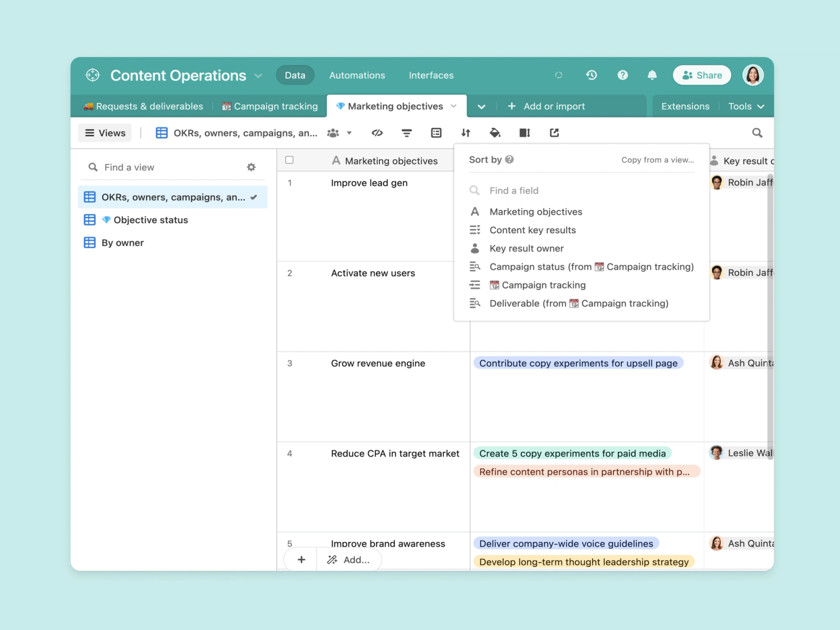Viewport: 840px width, 630px height.
Task: Toggle the select-all rows checkbox
Action: pyautogui.click(x=289, y=160)
